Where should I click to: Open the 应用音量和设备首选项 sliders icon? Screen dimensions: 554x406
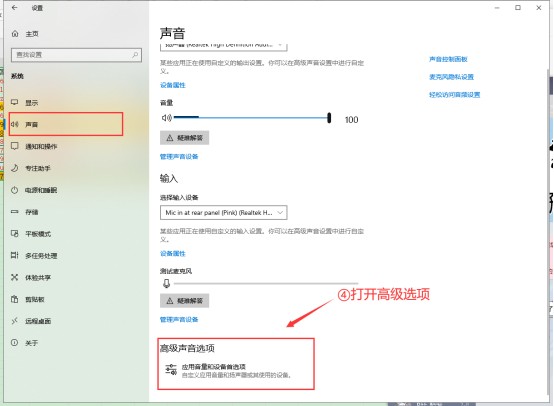171,369
